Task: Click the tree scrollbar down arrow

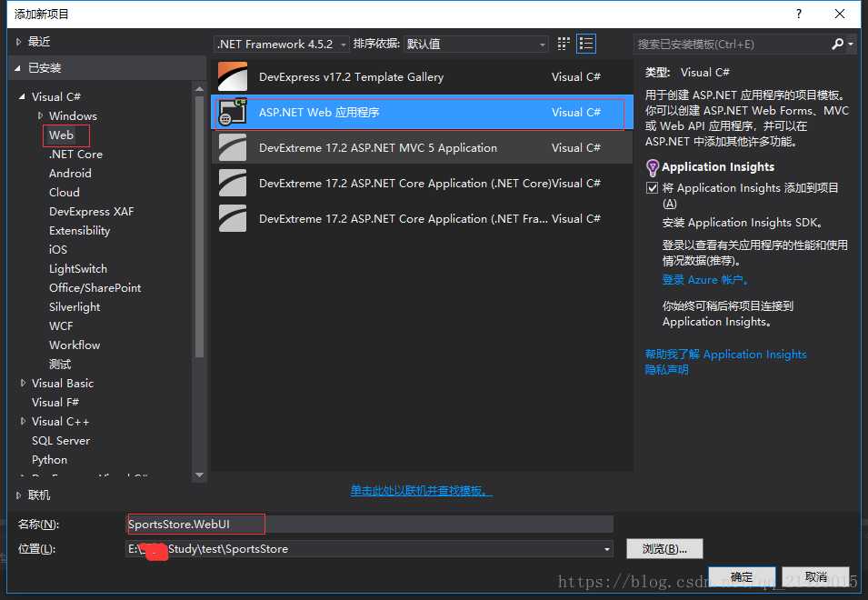Action: click(199, 475)
